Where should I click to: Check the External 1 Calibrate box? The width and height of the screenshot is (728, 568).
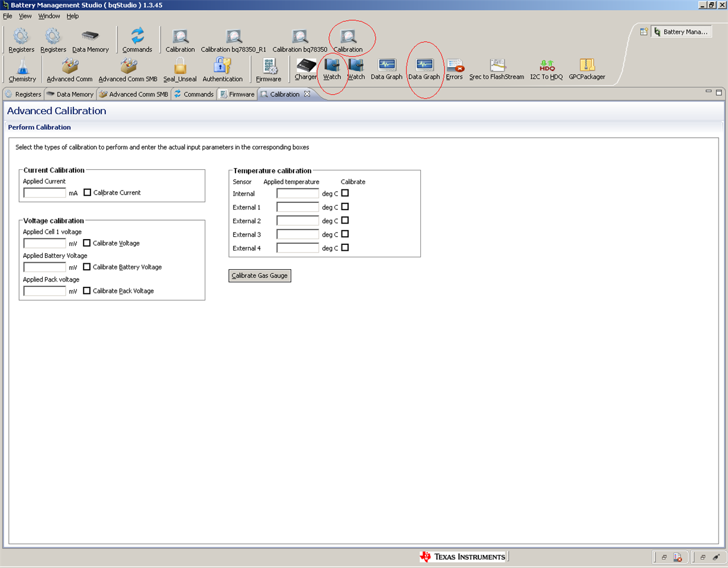[345, 206]
